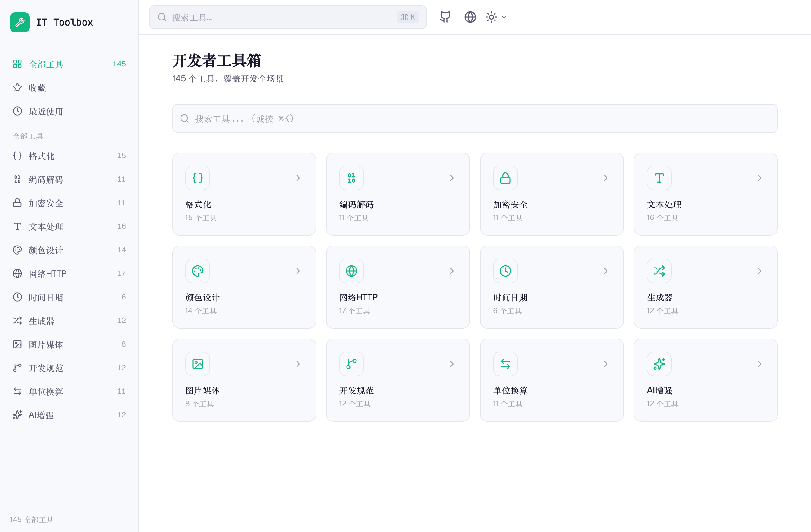Open 网络HTTP category in sidebar
Viewport: 811px width, 532px height.
(x=69, y=273)
